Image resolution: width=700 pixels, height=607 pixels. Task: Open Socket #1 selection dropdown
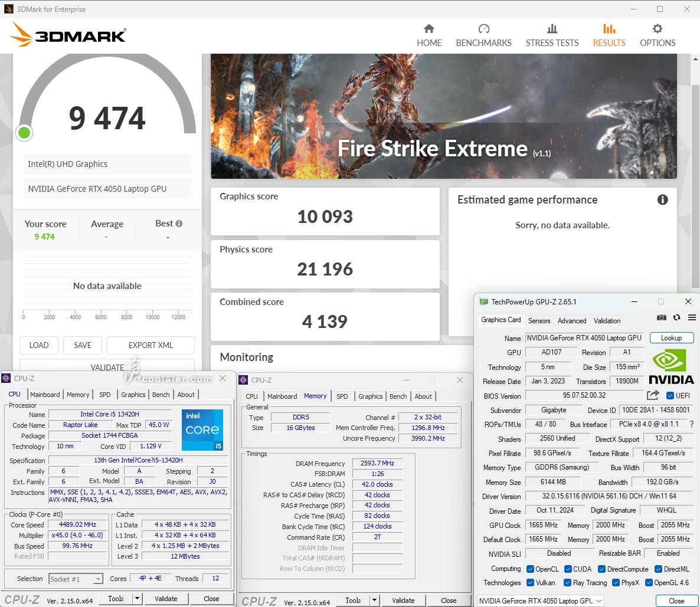76,579
